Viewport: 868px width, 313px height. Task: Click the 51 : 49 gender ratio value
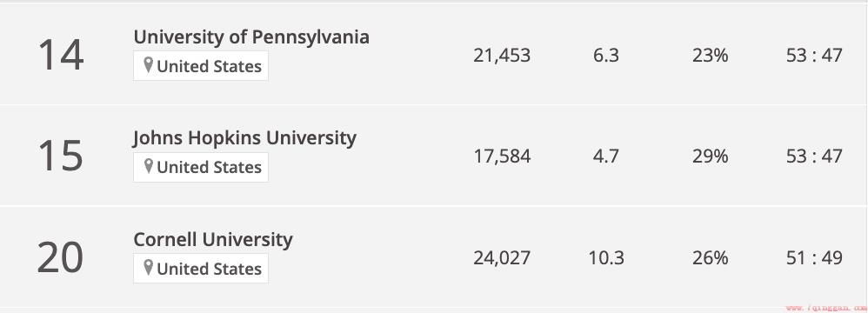814,257
